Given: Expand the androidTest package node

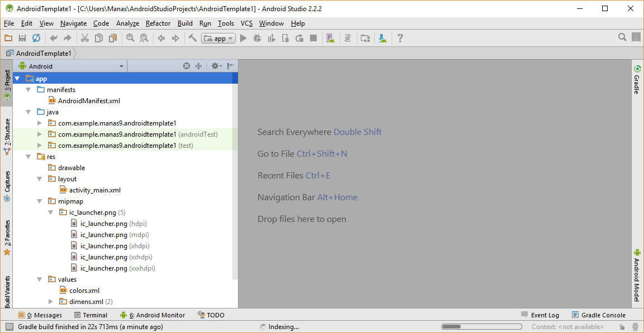Looking at the screenshot, I should (40, 134).
